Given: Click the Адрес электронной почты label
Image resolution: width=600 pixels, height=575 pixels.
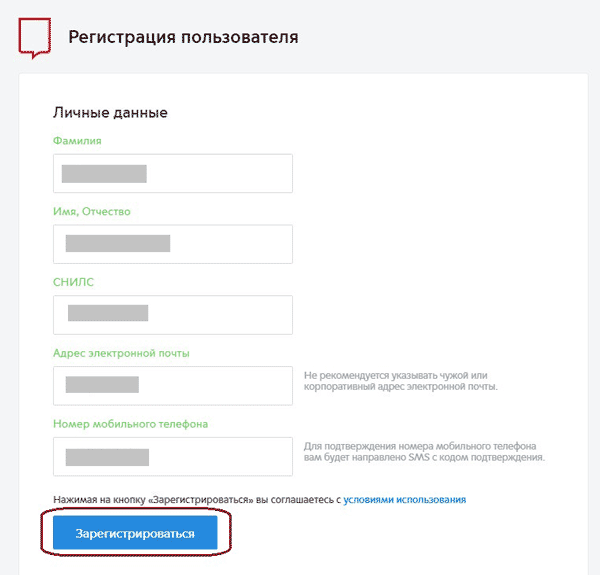Looking at the screenshot, I should [121, 353].
